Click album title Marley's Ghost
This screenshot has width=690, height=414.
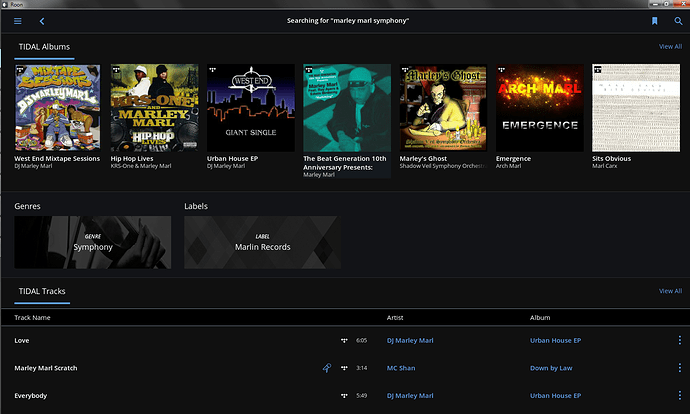tap(423, 158)
